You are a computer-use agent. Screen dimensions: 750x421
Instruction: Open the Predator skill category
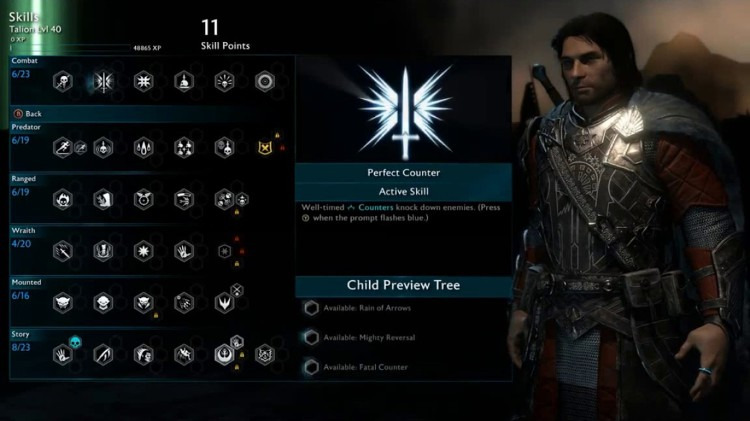26,127
